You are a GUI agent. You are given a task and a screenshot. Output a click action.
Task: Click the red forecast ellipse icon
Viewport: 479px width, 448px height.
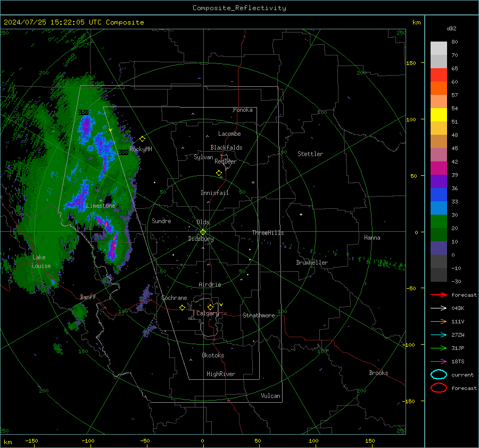coord(439,388)
